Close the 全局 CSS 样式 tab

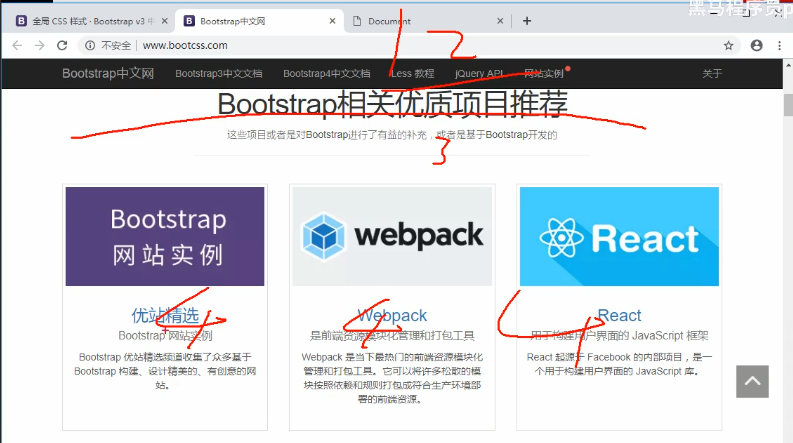tap(164, 21)
